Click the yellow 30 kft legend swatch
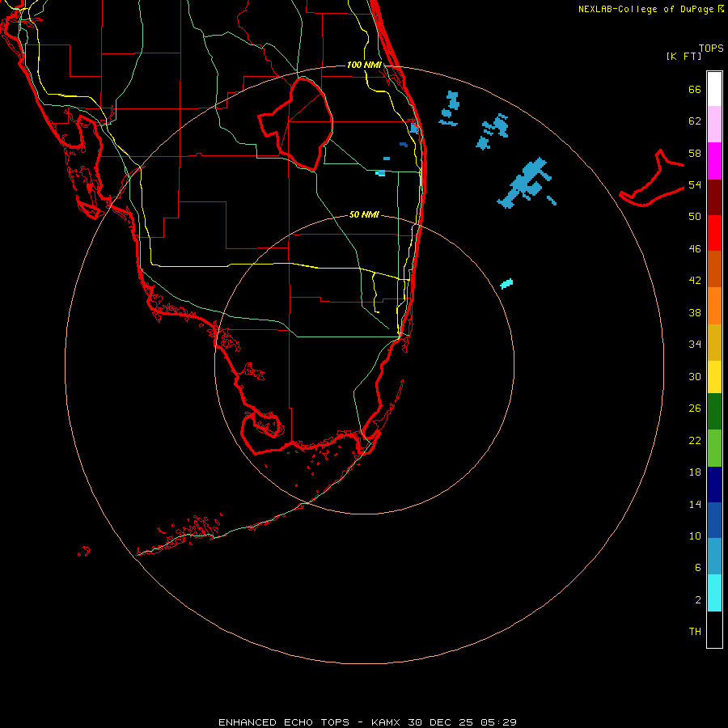728x728 pixels. 714,377
